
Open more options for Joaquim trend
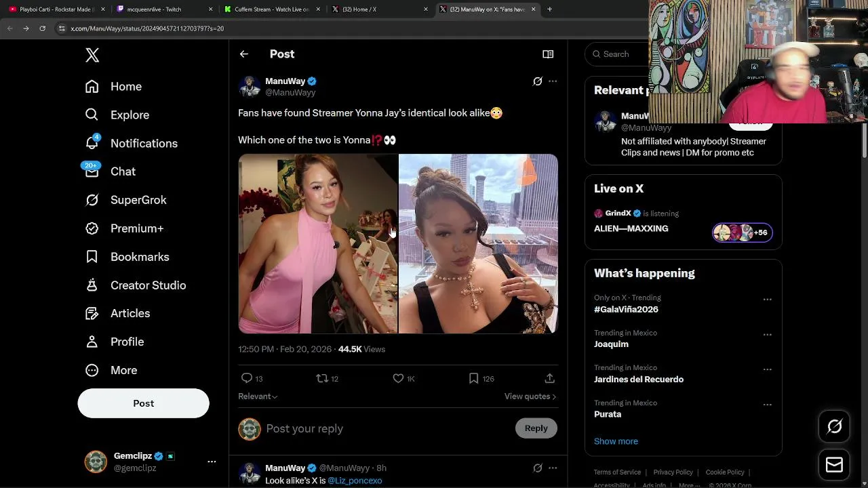(767, 335)
